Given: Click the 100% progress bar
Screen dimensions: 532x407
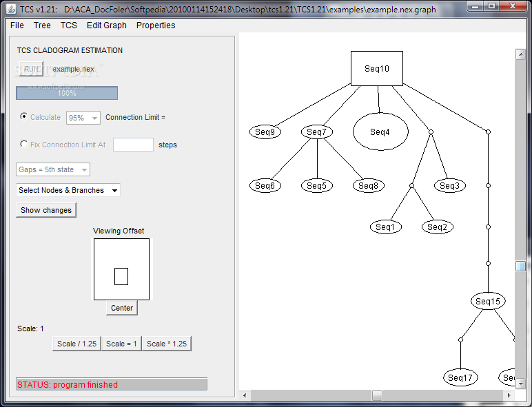Looking at the screenshot, I should [x=67, y=93].
